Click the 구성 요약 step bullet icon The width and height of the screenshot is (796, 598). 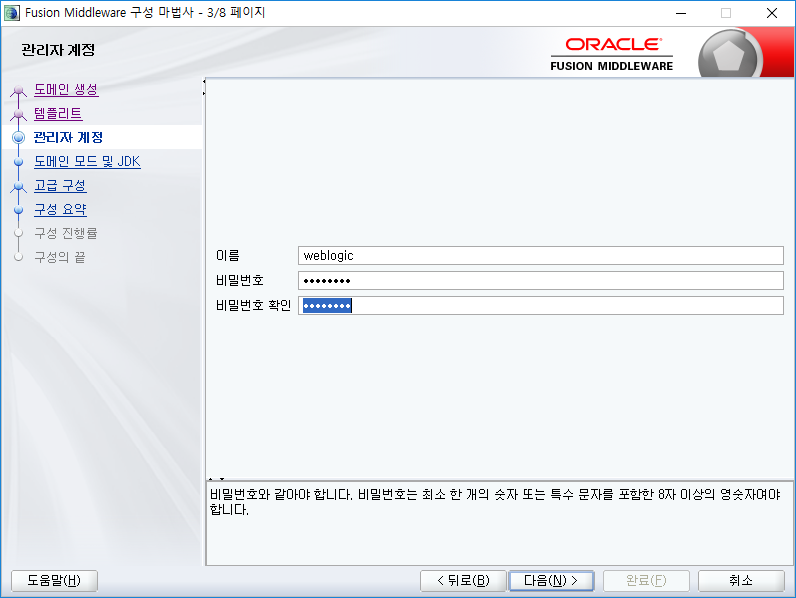[x=19, y=210]
